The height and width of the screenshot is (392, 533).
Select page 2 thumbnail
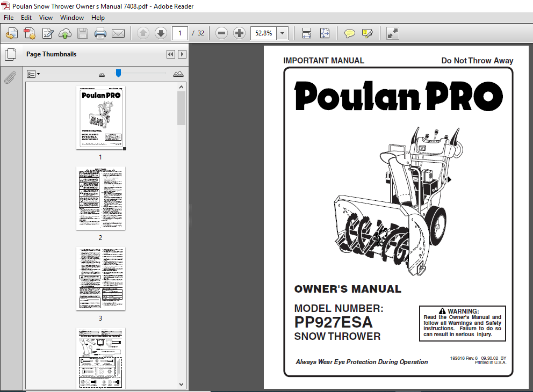[x=100, y=198]
